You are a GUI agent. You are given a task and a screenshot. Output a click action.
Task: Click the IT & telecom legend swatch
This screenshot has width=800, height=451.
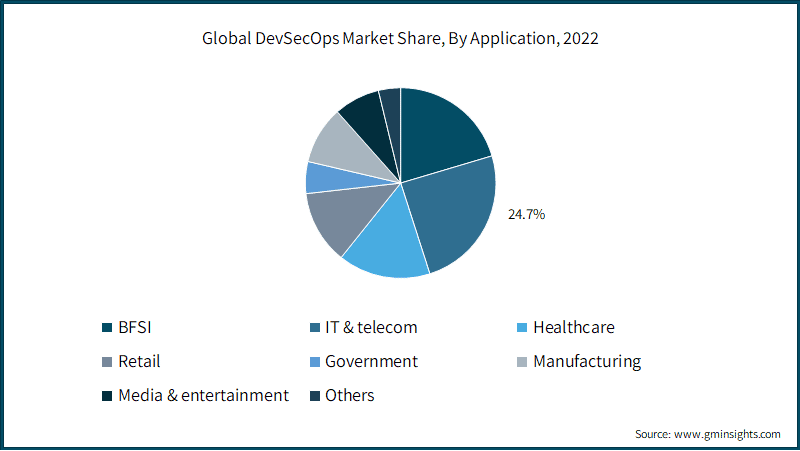coord(315,328)
